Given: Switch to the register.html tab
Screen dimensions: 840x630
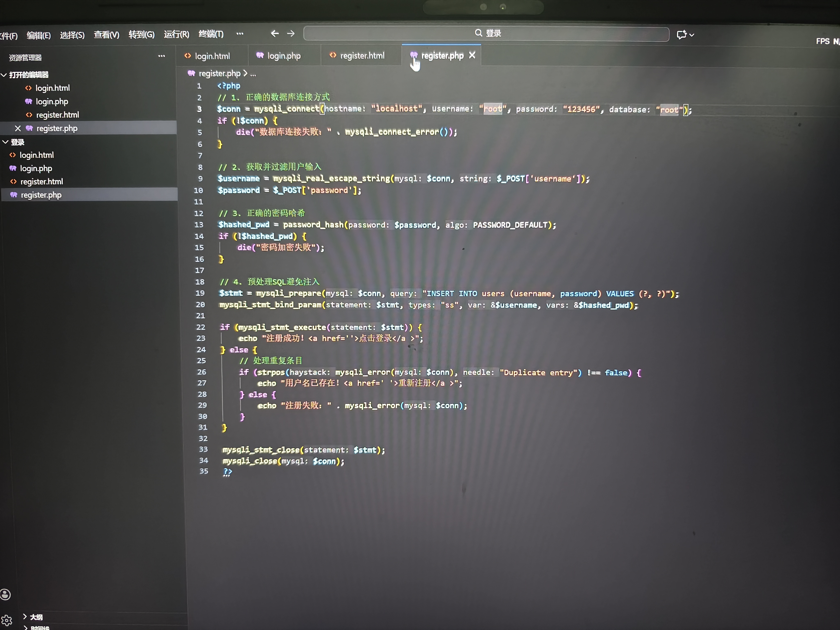Looking at the screenshot, I should click(x=362, y=56).
